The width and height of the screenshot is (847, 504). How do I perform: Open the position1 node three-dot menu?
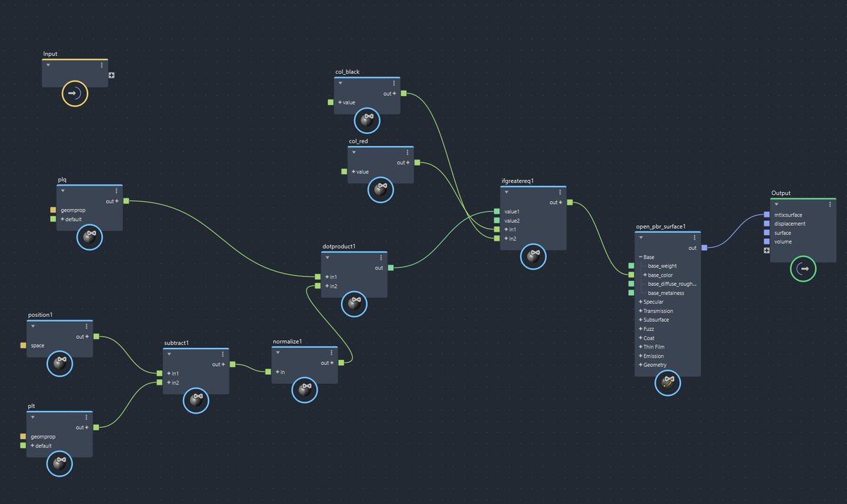86,326
